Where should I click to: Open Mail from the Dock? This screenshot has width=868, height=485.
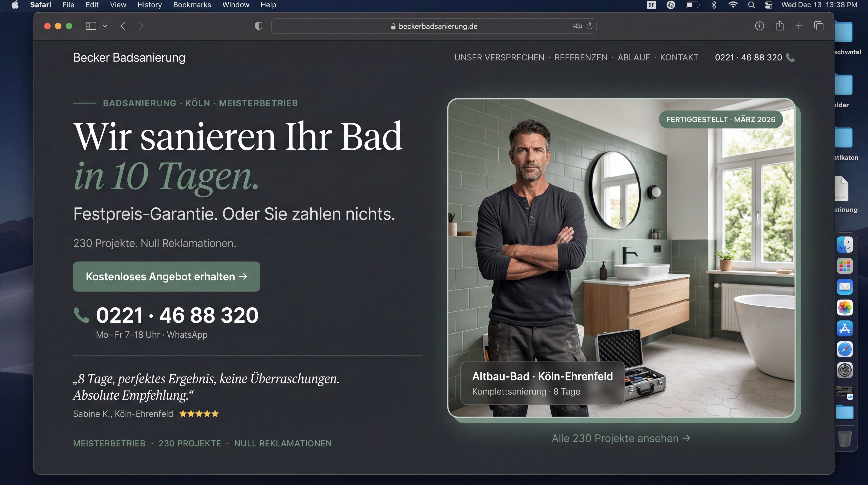coord(845,287)
